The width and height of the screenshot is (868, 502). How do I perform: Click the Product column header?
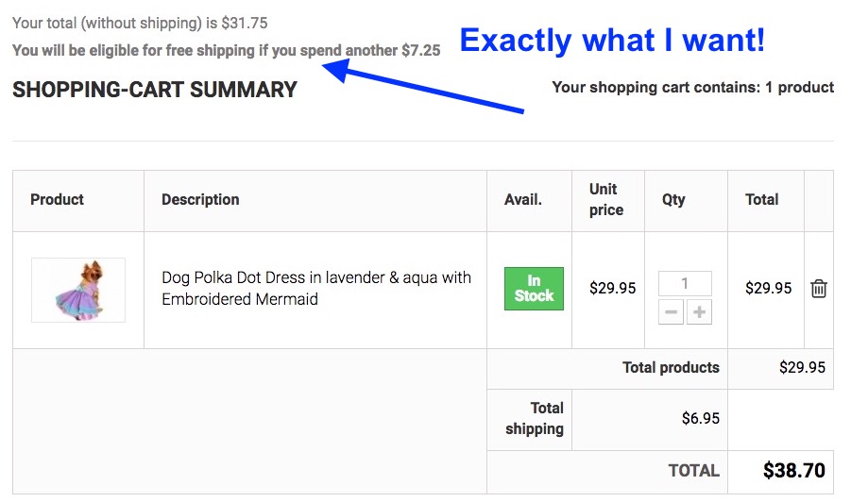pyautogui.click(x=57, y=200)
